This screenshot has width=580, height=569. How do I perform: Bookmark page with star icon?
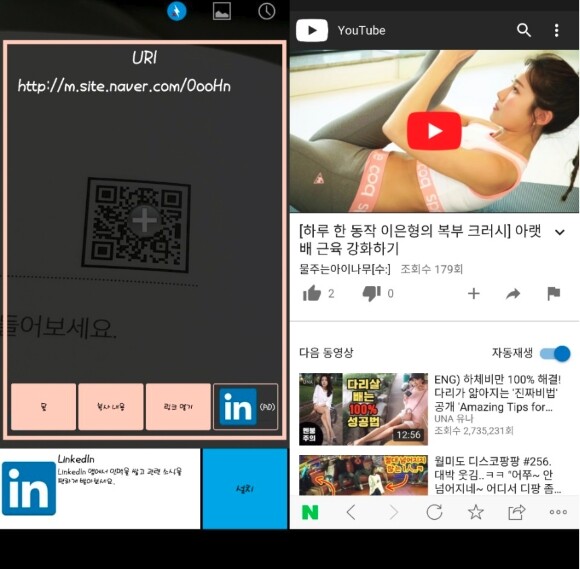tap(476, 512)
